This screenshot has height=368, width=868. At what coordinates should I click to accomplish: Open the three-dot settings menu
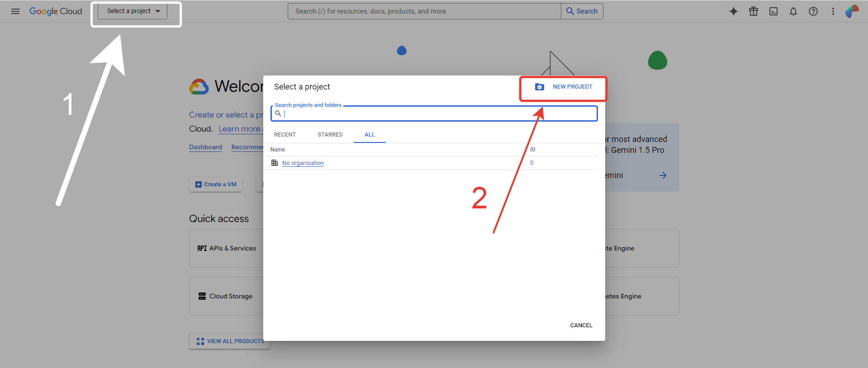tap(833, 11)
